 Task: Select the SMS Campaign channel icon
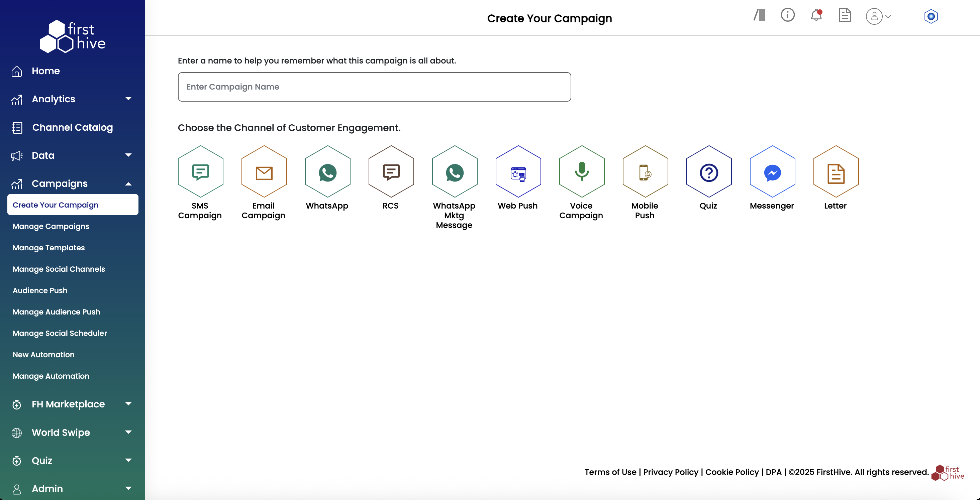coord(200,172)
